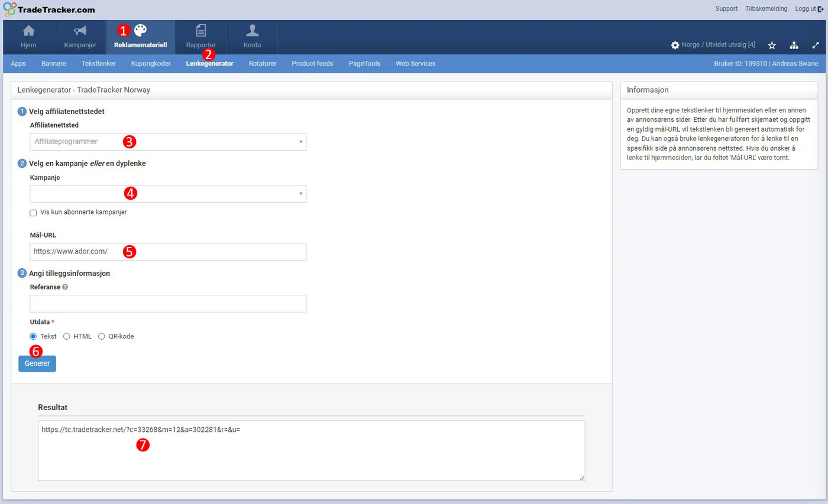The image size is (828, 504).
Task: Select the HTML output radio button
Action: click(67, 336)
